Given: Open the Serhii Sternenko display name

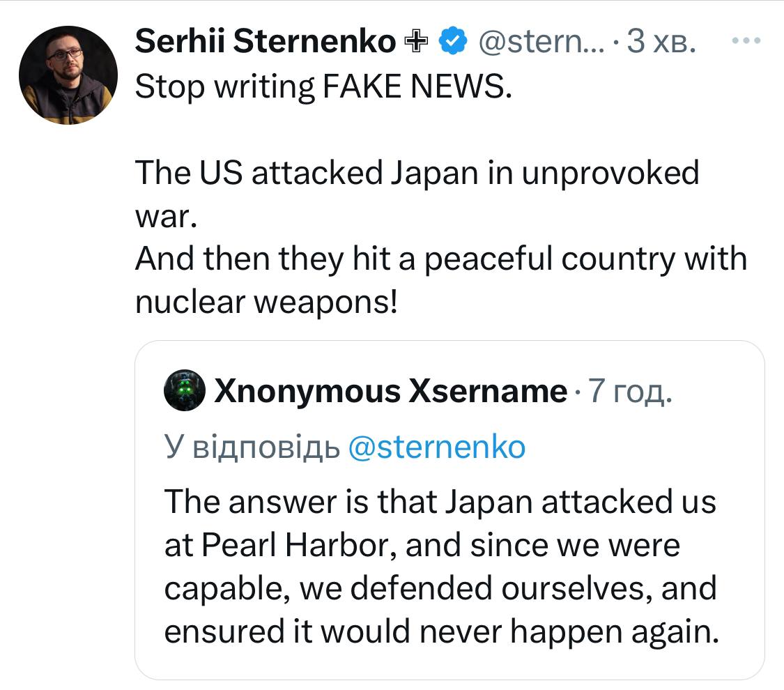Looking at the screenshot, I should pos(265,43).
